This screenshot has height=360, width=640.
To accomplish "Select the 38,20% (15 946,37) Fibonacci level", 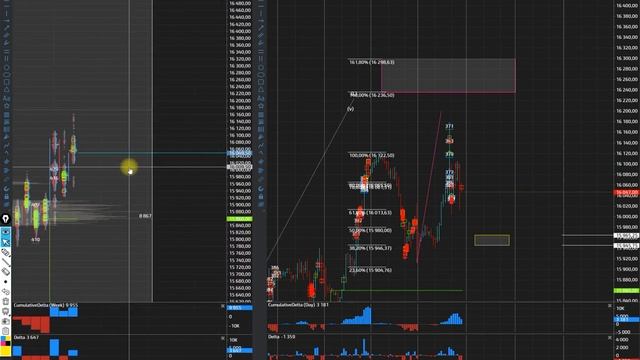I will coord(370,248).
